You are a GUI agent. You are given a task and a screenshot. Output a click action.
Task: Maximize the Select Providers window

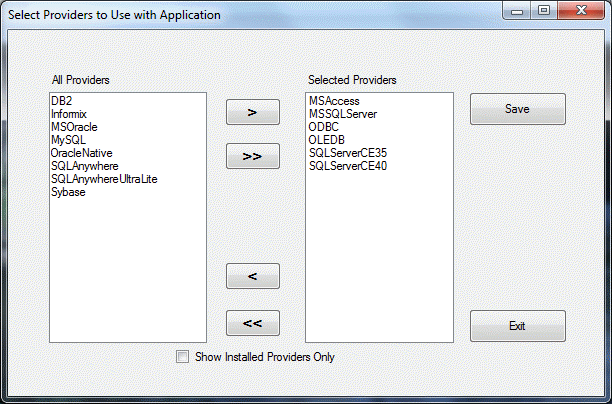click(544, 11)
